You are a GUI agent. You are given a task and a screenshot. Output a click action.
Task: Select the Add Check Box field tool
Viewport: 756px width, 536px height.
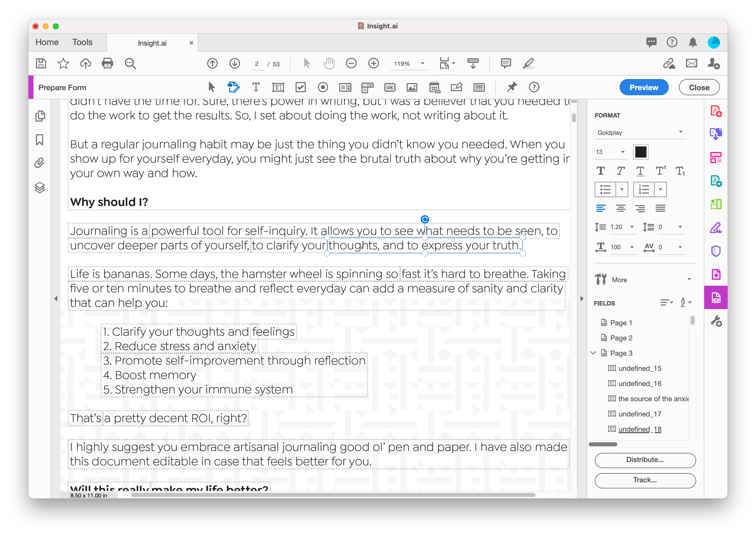click(301, 87)
